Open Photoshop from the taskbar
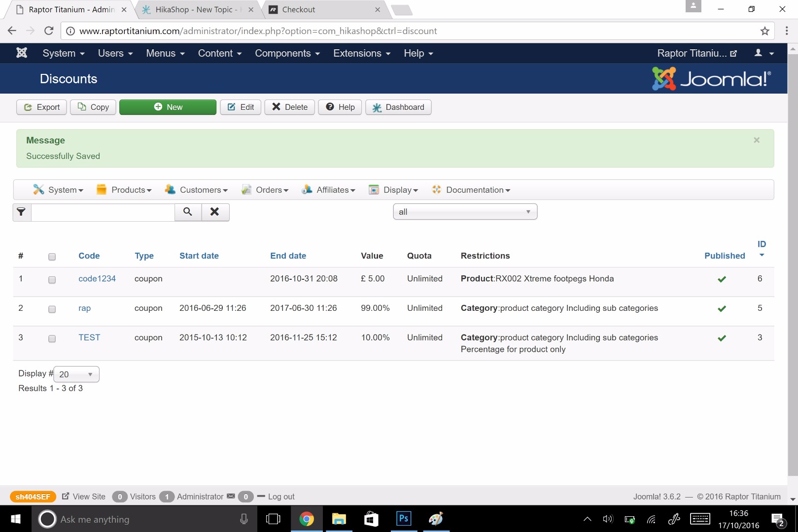This screenshot has height=532, width=798. click(x=403, y=519)
